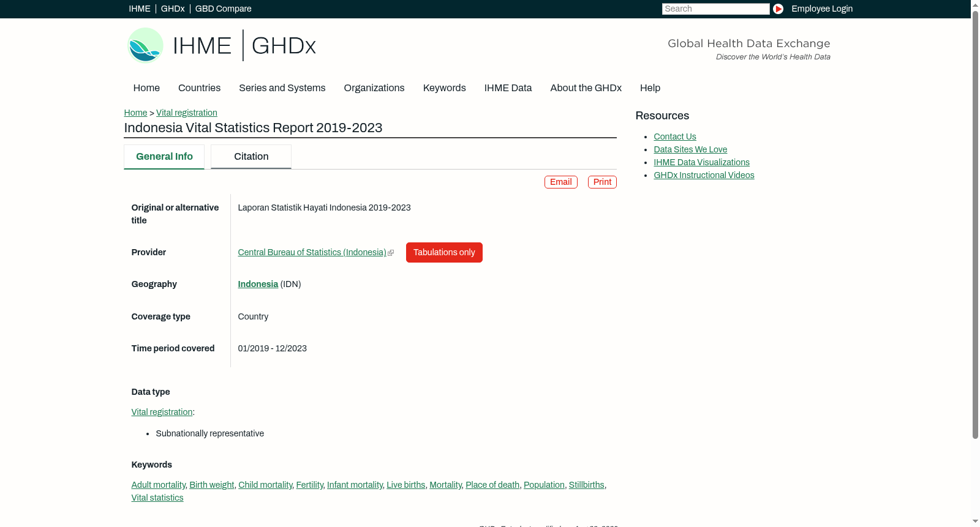Open the Series and Systems menu
The image size is (980, 527).
point(282,88)
